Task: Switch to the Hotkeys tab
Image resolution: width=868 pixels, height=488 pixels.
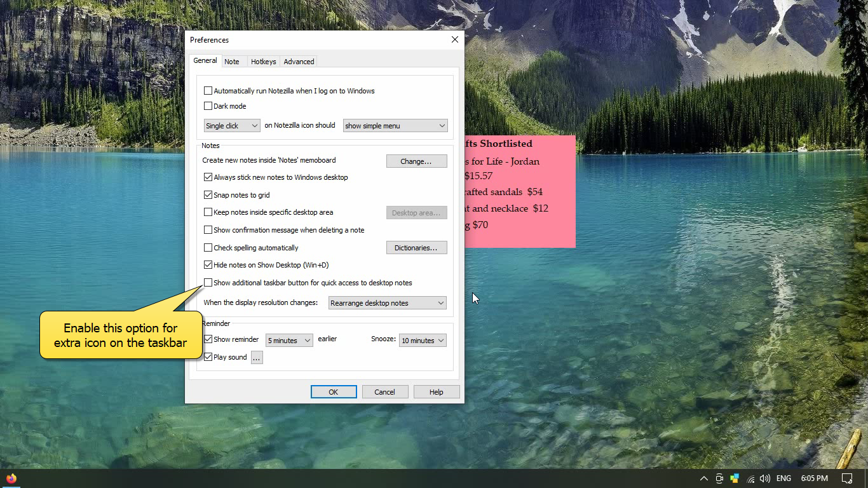Action: (x=263, y=62)
